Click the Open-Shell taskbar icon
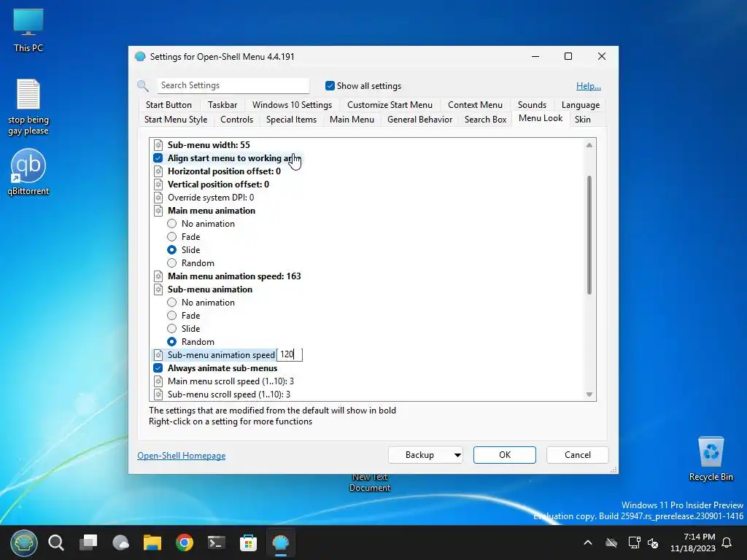Image resolution: width=747 pixels, height=560 pixels. (281, 542)
